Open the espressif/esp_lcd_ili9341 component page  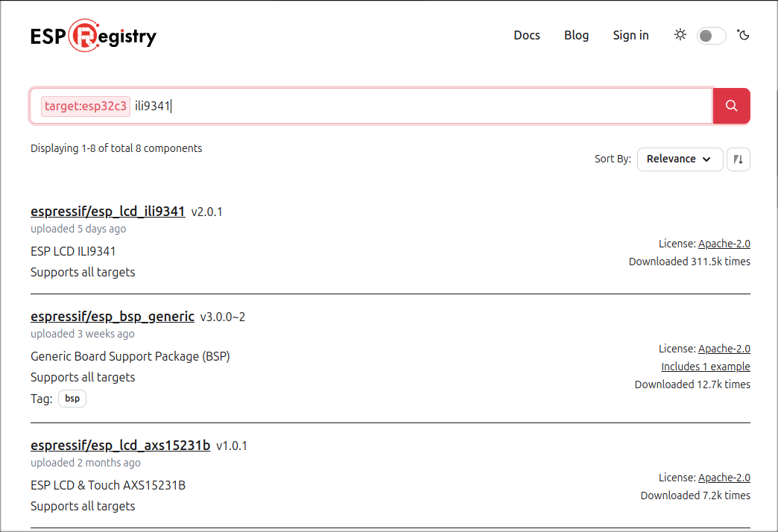coord(107,211)
